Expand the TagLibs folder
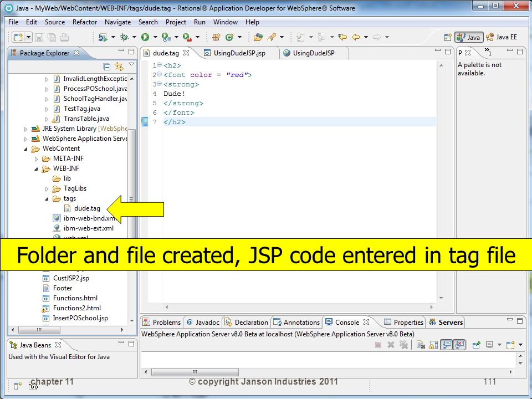The width and height of the screenshot is (532, 399). pos(47,188)
